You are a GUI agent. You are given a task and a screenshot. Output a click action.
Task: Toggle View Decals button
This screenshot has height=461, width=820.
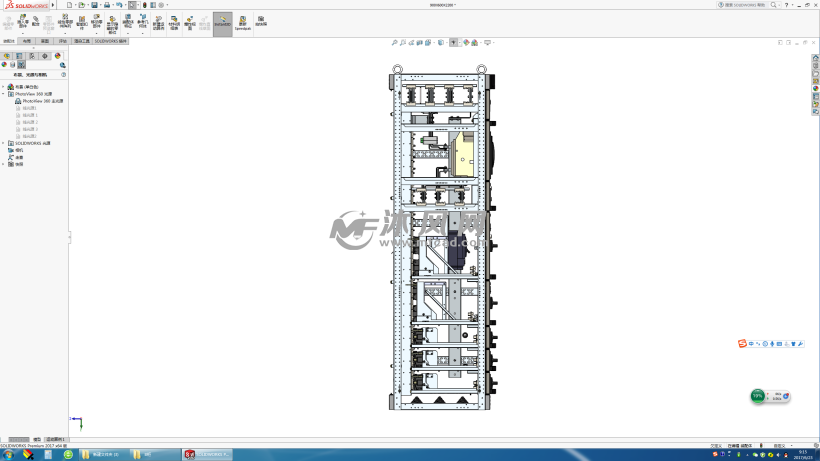click(13, 64)
